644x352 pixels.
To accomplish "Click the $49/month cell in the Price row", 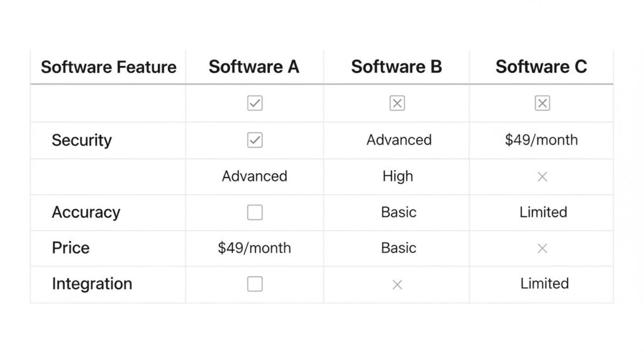I will 254,248.
